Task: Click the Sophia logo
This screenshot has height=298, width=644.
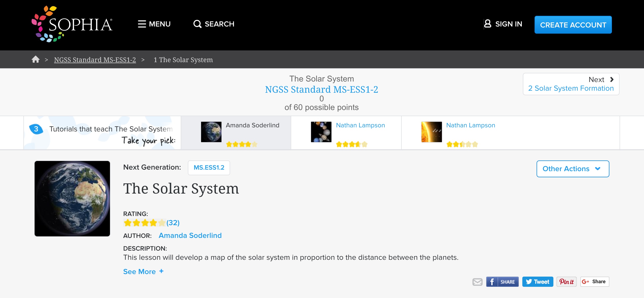Action: click(x=72, y=24)
